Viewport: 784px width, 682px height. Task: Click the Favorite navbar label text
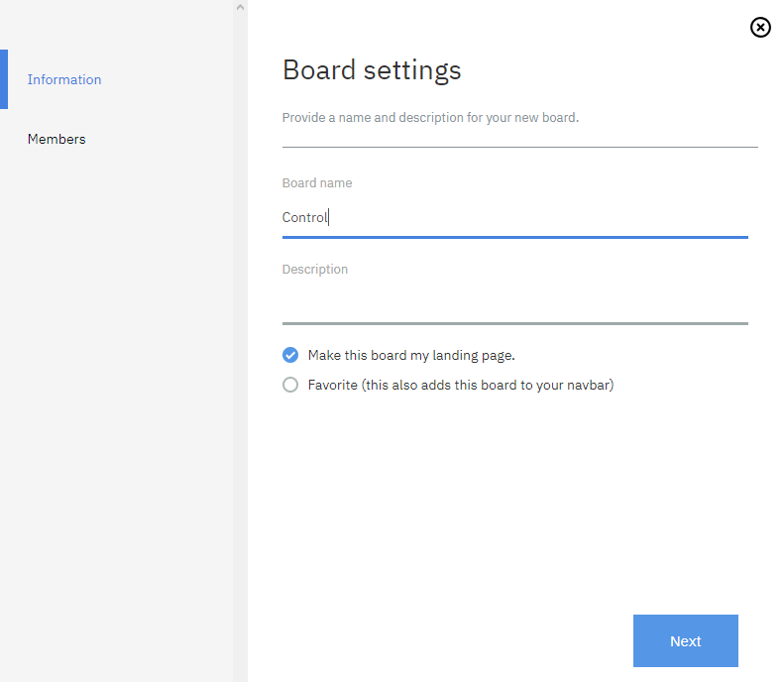(x=461, y=385)
